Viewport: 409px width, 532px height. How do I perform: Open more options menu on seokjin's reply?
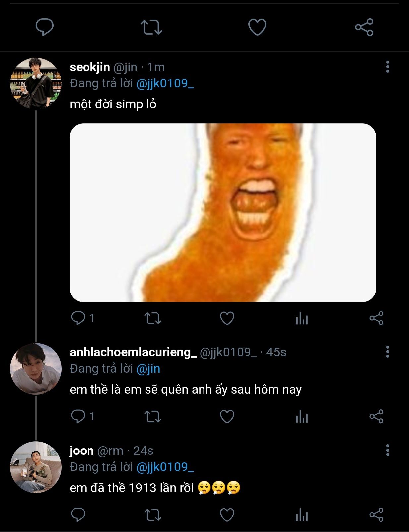pos(387,67)
